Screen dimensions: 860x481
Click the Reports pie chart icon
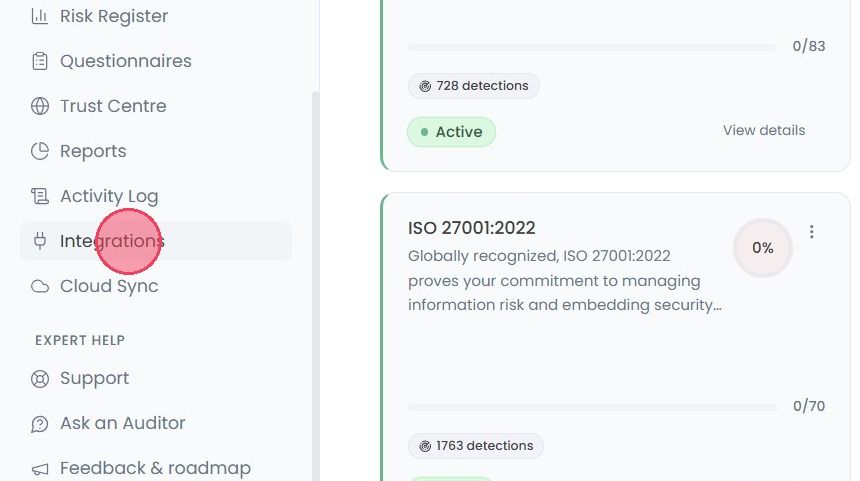[x=39, y=151]
